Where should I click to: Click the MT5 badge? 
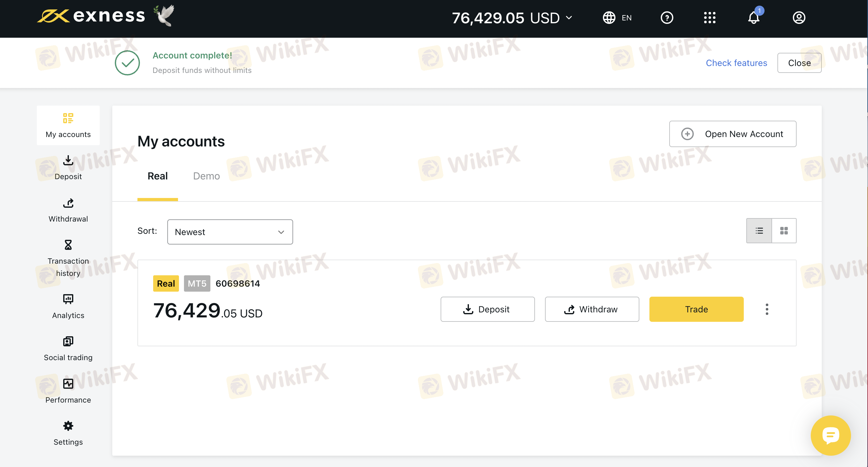(x=197, y=283)
